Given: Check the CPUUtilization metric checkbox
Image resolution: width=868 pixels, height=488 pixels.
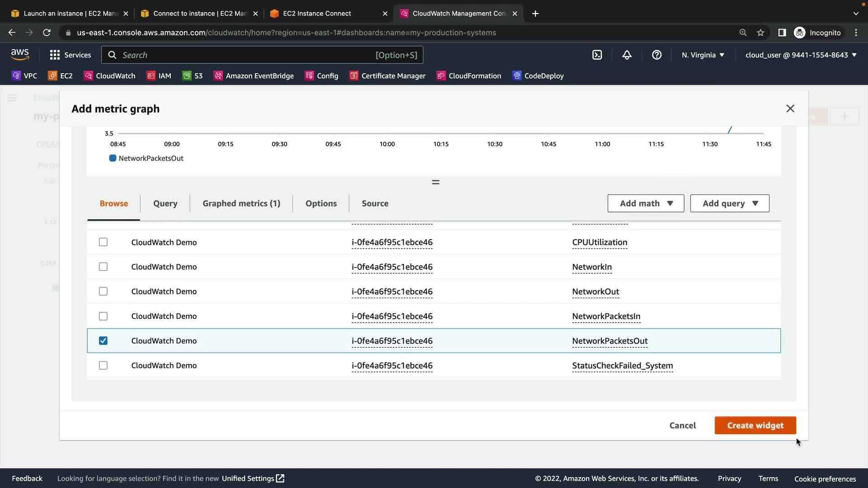Looking at the screenshot, I should click(103, 242).
